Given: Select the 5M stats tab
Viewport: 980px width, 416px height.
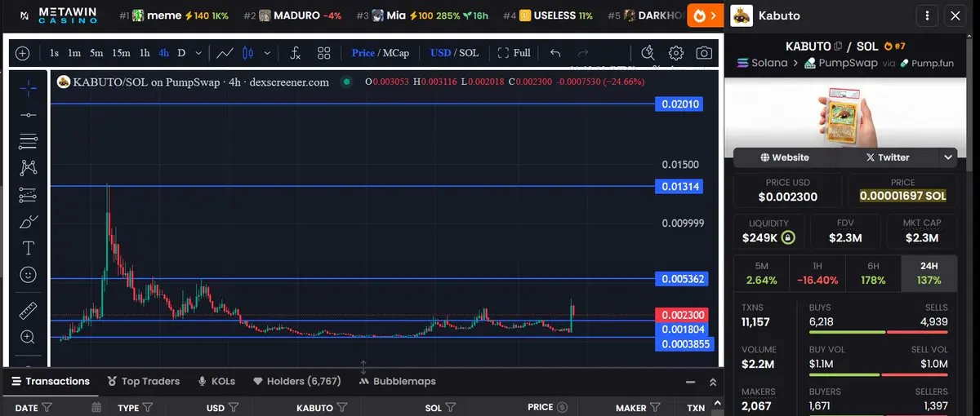Looking at the screenshot, I should coord(761,273).
